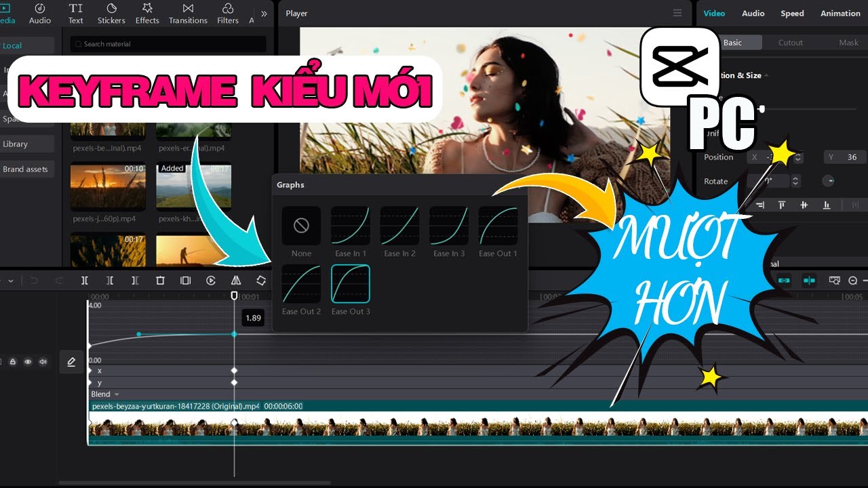Image resolution: width=868 pixels, height=488 pixels.
Task: Delete left of playhead icon
Action: [x=110, y=281]
